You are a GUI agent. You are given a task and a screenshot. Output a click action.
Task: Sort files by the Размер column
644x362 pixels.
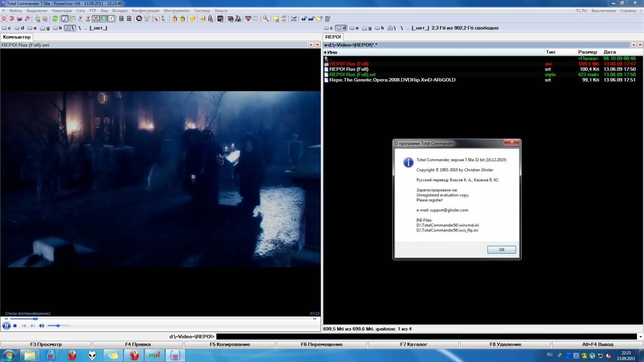pyautogui.click(x=587, y=52)
